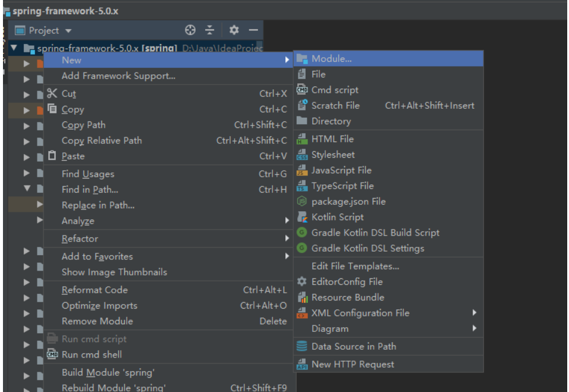Select spring-framework-5.0.x [spring] project root
This screenshot has width=569, height=392.
coord(107,48)
